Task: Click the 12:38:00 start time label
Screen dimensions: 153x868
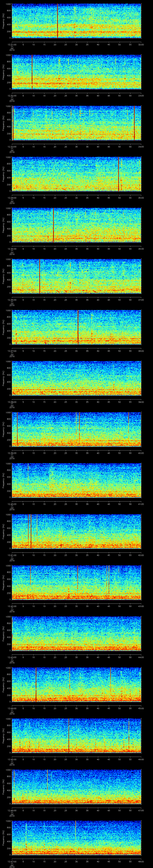Action: (x=12, y=402)
